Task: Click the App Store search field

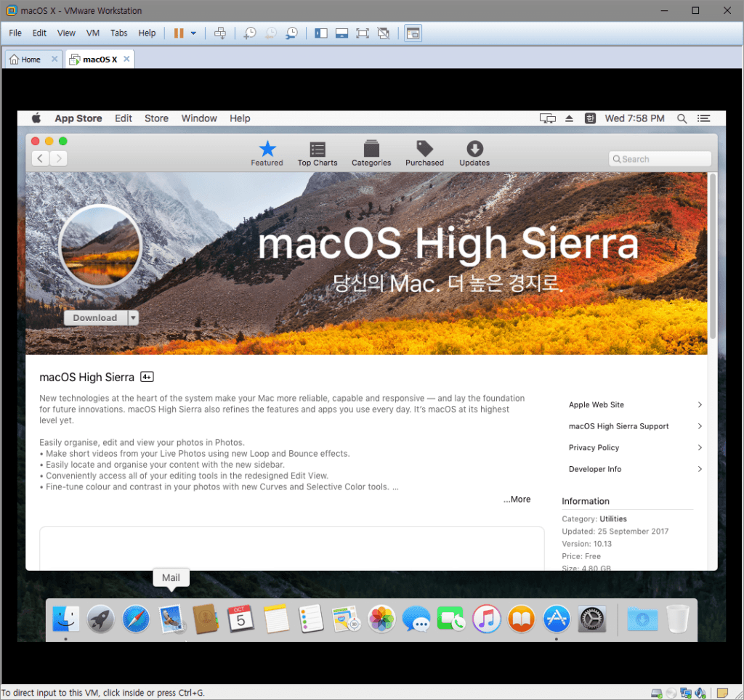Action: [x=660, y=159]
